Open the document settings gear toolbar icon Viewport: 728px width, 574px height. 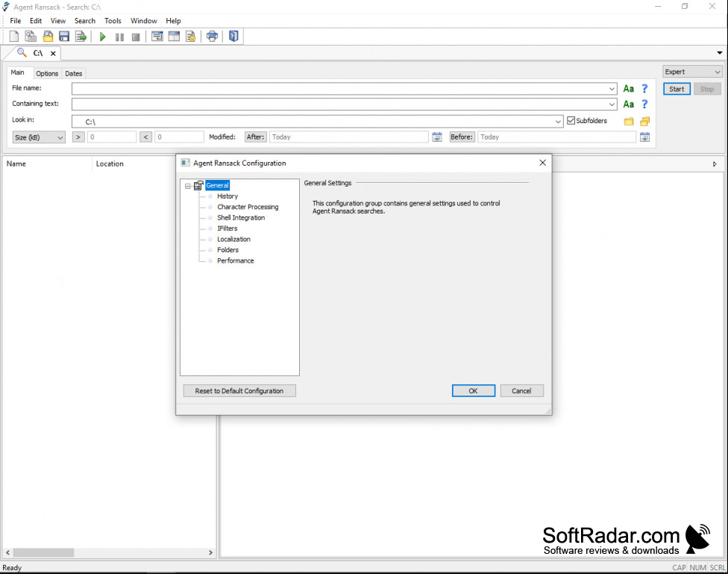click(190, 37)
